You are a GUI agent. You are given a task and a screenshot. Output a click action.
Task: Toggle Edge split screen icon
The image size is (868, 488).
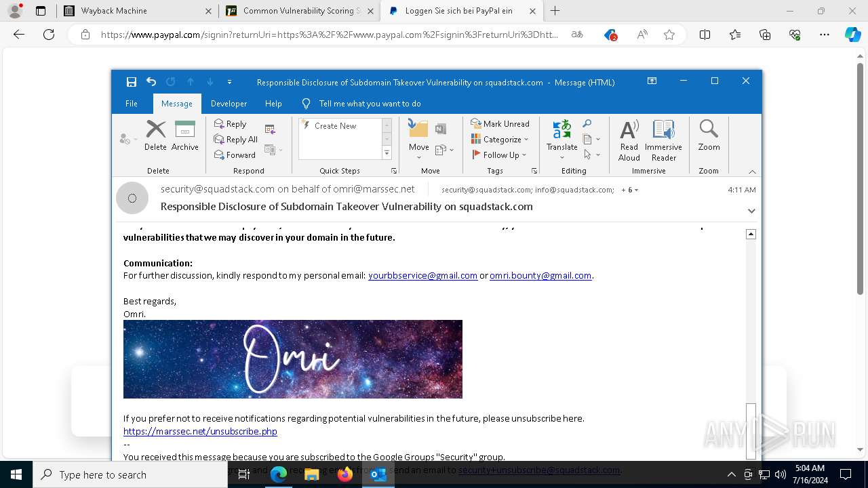pyautogui.click(x=705, y=35)
